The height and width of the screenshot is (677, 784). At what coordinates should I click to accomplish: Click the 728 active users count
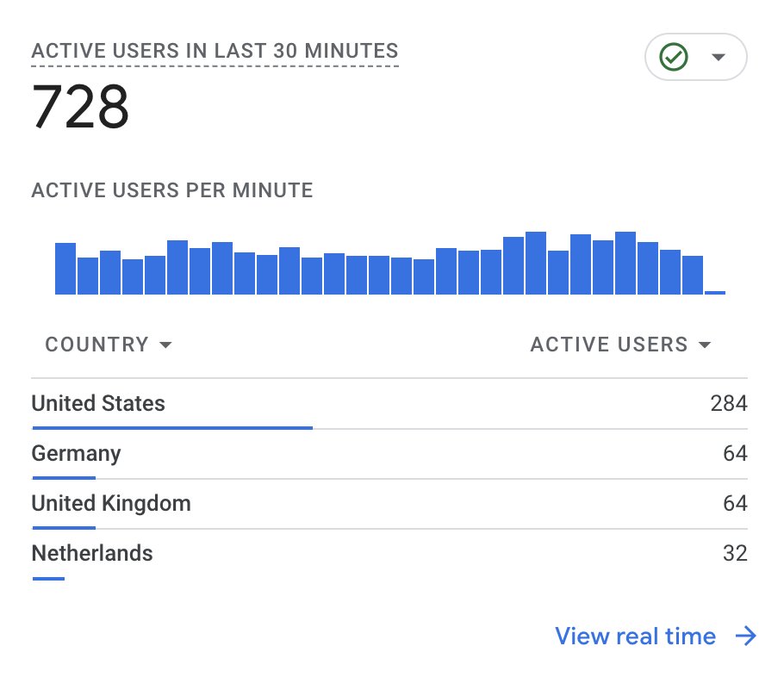[80, 106]
